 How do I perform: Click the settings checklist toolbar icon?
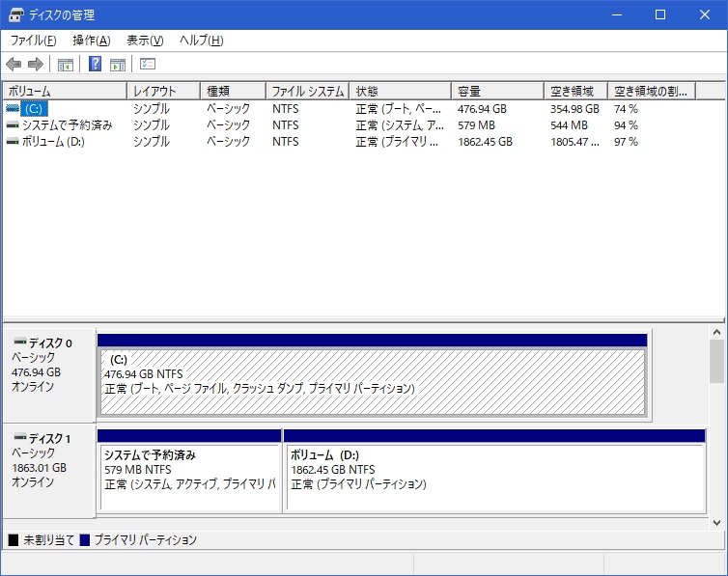point(148,64)
